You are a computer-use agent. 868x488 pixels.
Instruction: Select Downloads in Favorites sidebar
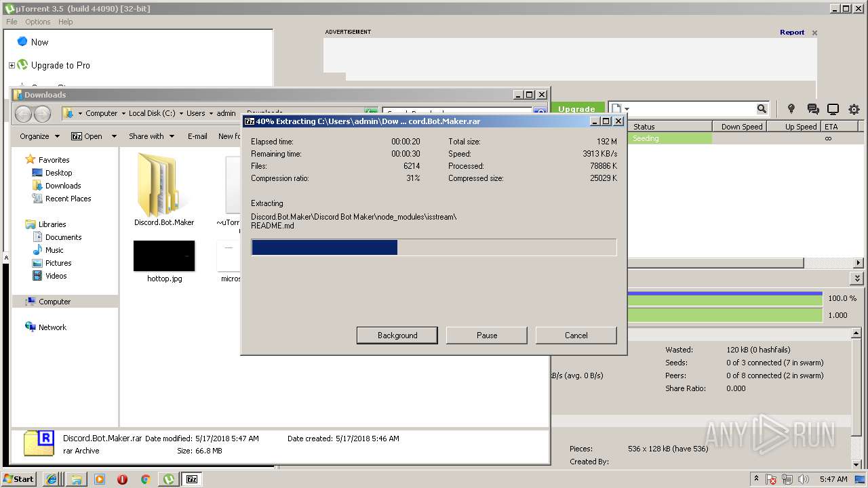coord(63,186)
